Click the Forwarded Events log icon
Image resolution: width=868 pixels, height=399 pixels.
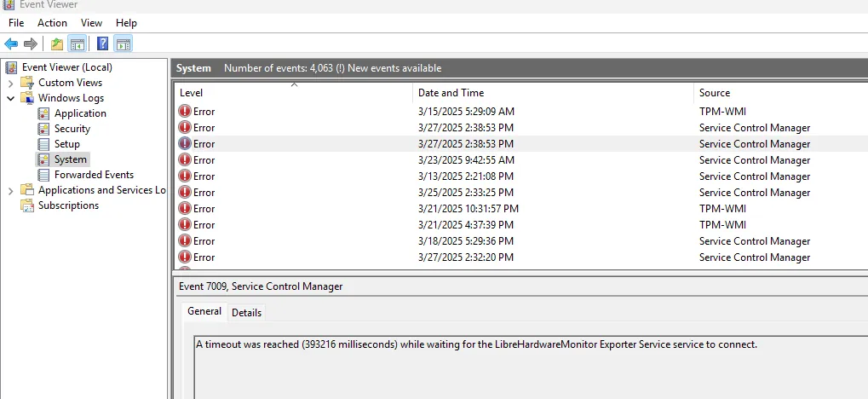pyautogui.click(x=43, y=175)
